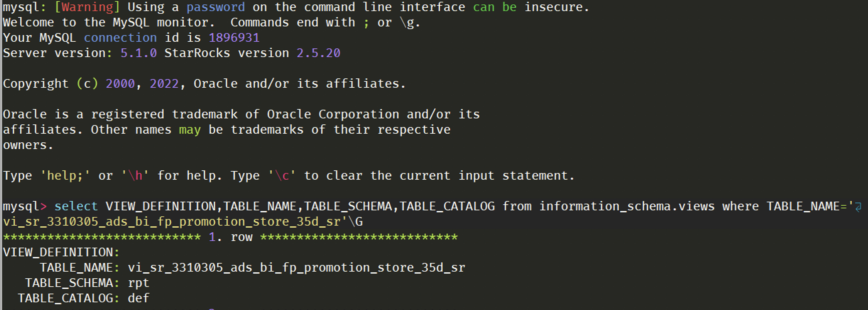This screenshot has width=868, height=310.
Task: Click the connection id number 1896931
Action: tap(234, 38)
